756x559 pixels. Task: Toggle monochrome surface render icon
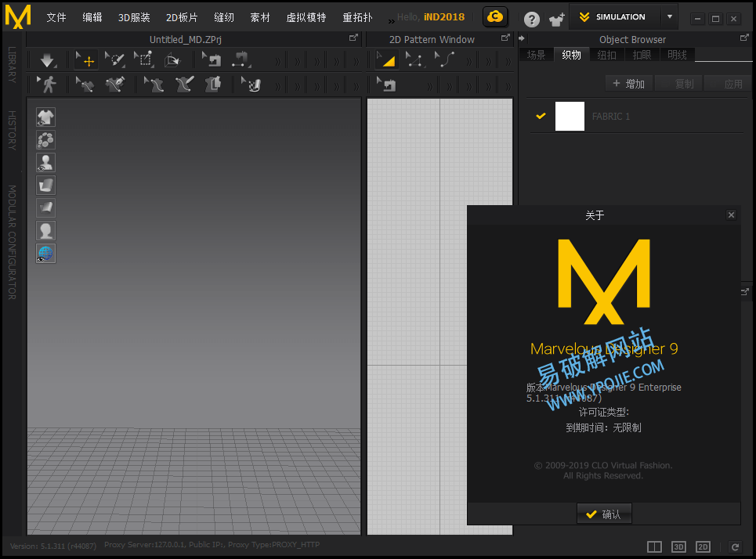tap(45, 207)
